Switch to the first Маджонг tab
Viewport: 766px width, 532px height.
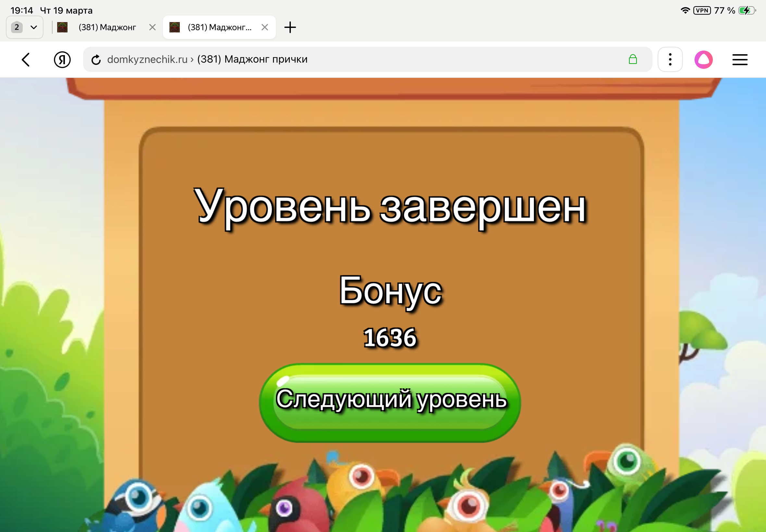coord(107,27)
